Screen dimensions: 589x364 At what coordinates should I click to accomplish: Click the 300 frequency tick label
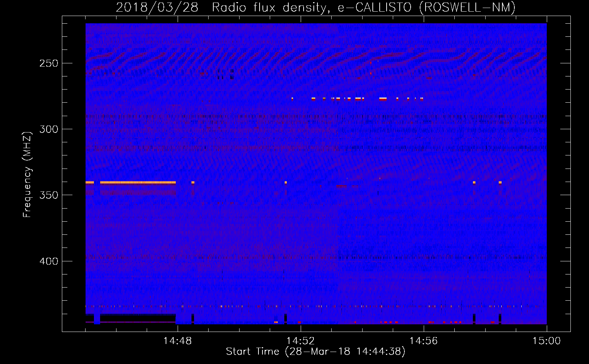pos(49,129)
